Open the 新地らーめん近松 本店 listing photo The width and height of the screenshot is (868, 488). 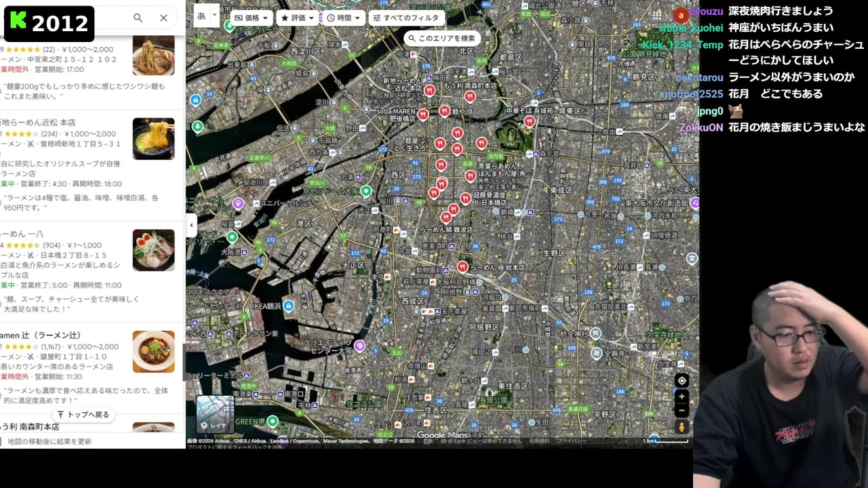coord(153,139)
